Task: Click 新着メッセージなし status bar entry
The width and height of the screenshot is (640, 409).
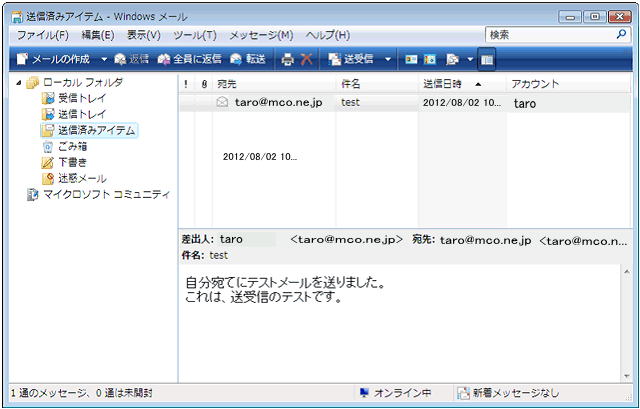Action: point(508,393)
